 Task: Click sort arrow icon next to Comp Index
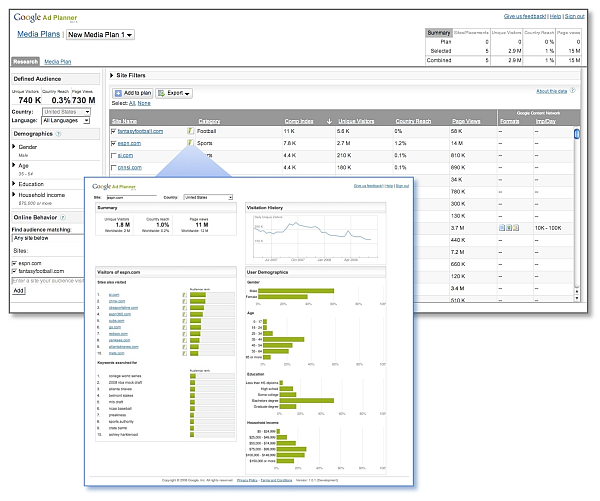pos(329,121)
